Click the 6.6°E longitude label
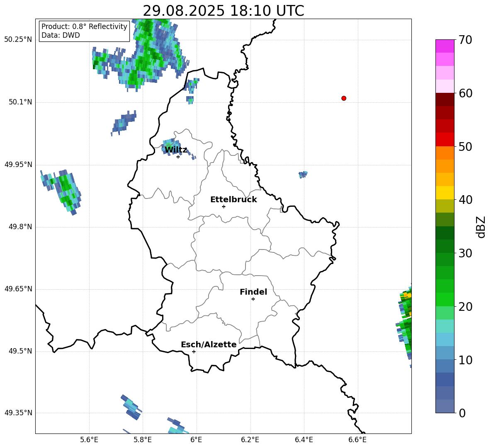 click(x=357, y=440)
